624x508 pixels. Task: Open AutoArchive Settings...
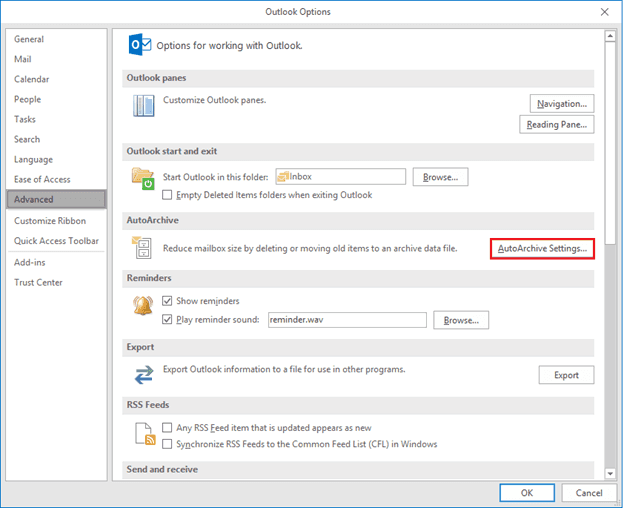pyautogui.click(x=542, y=249)
